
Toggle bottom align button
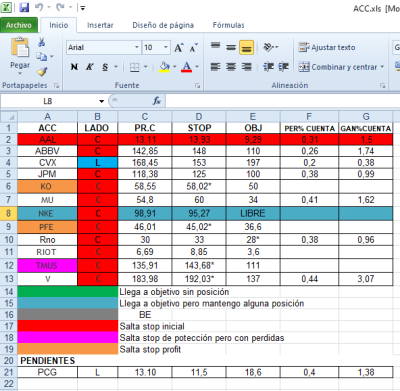246,47
